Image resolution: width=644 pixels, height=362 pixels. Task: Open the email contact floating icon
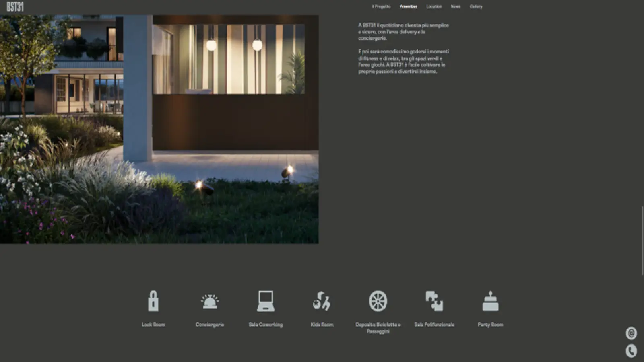(x=631, y=333)
